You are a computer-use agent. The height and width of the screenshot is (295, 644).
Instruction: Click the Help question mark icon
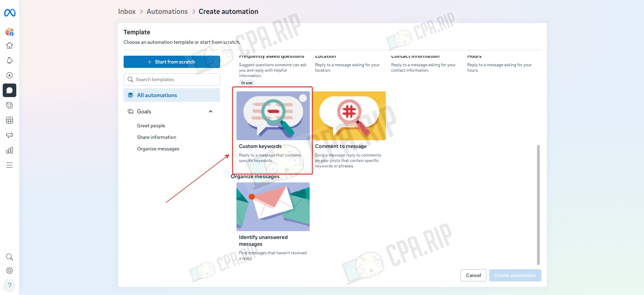click(10, 285)
